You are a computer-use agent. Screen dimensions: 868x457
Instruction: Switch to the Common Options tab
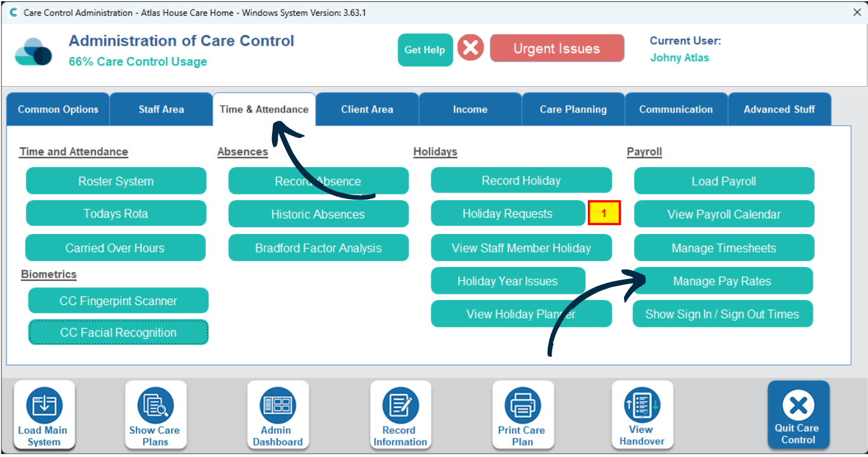[58, 109]
